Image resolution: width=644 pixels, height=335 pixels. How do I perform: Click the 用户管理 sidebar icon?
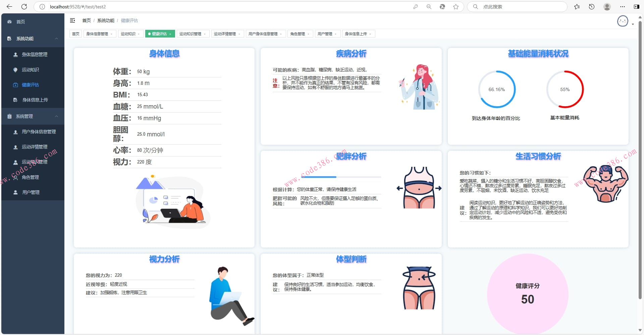[15, 192]
